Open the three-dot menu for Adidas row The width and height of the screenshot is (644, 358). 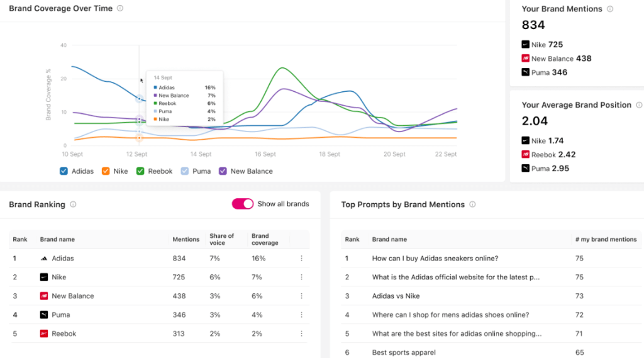pyautogui.click(x=301, y=258)
